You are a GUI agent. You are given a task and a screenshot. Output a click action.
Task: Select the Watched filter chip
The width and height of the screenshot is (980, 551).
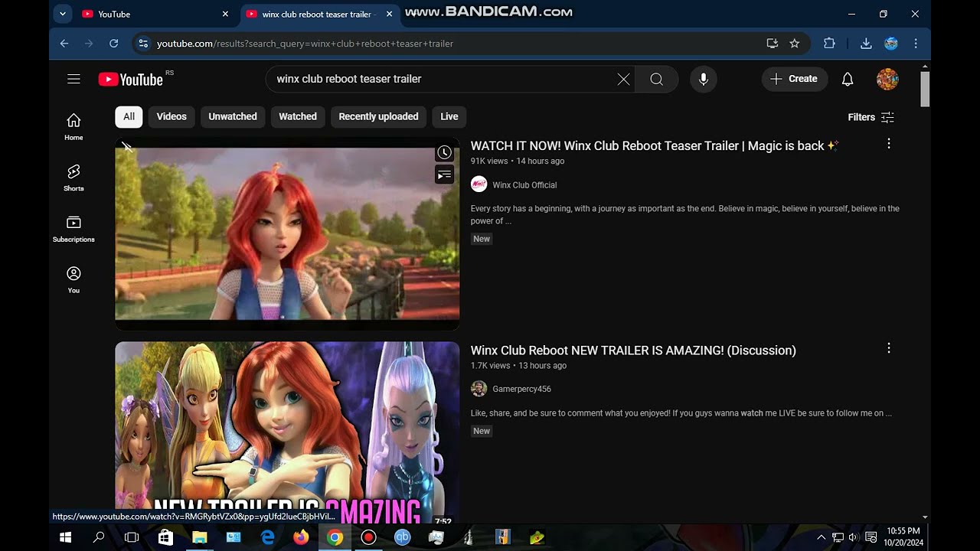[298, 116]
